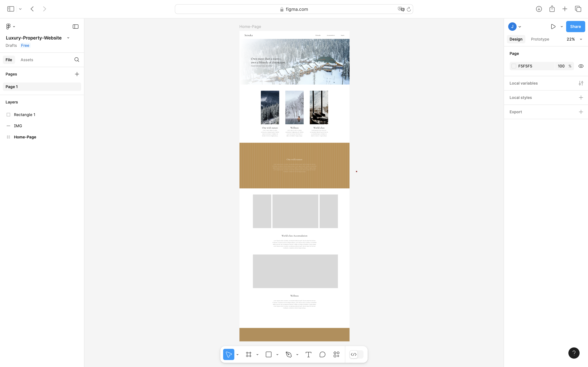The width and height of the screenshot is (588, 367).
Task: Click the search layers magnifier icon
Action: click(77, 60)
